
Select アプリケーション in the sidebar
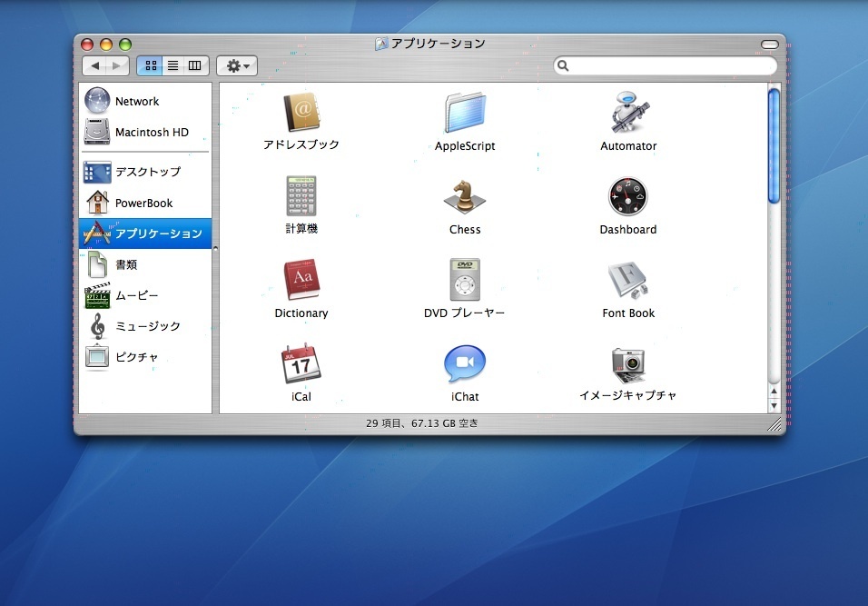145,233
